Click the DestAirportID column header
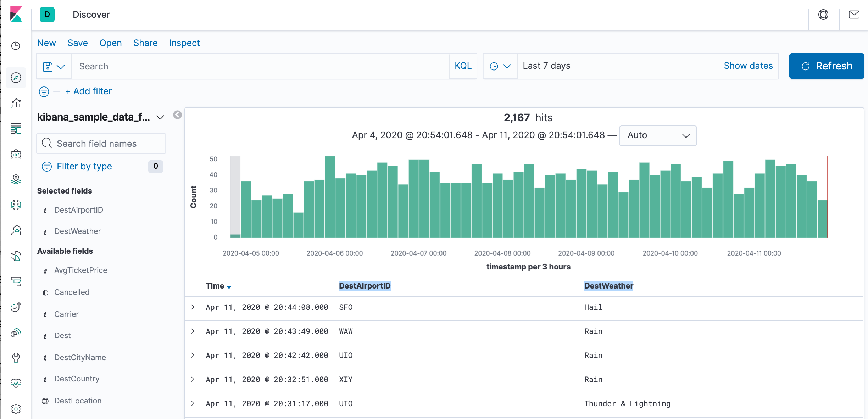Image resolution: width=868 pixels, height=419 pixels. pyautogui.click(x=365, y=286)
